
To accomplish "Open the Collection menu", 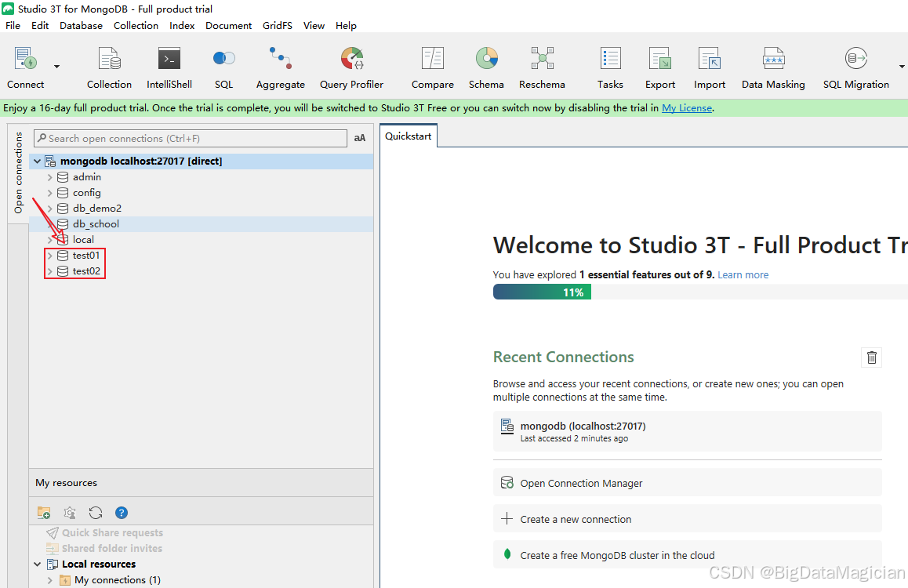I will coord(136,25).
